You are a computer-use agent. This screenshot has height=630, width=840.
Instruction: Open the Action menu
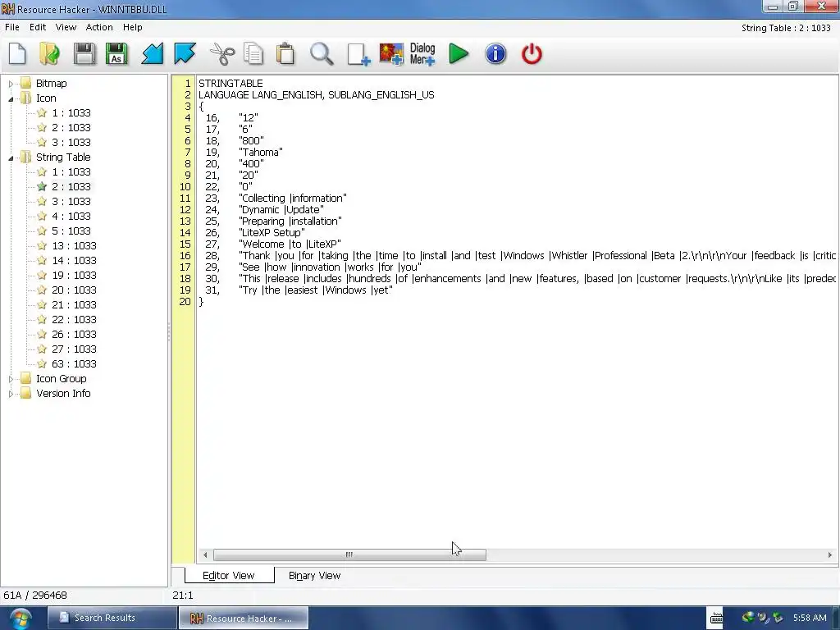click(99, 27)
